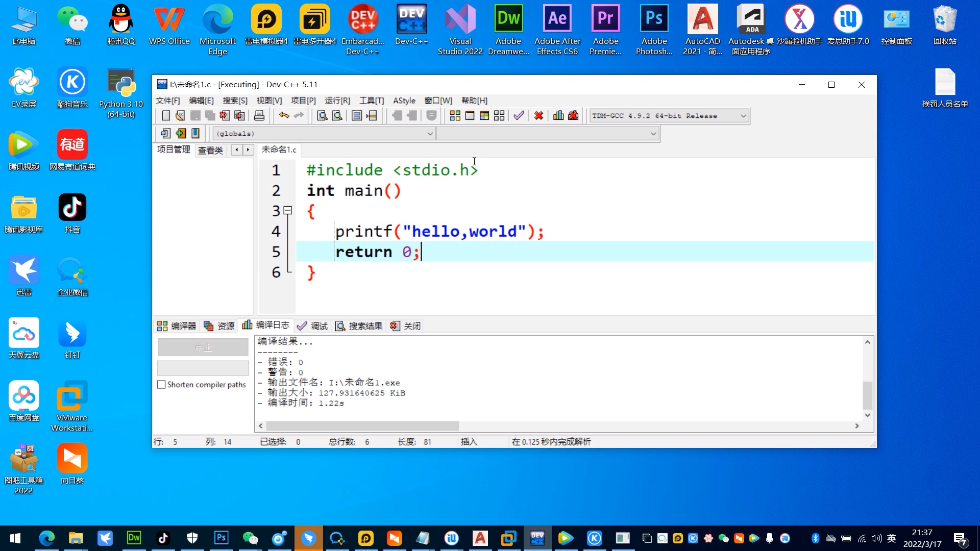The height and width of the screenshot is (551, 980).
Task: Click the compile log horizontal scrollbar
Action: coord(362,426)
